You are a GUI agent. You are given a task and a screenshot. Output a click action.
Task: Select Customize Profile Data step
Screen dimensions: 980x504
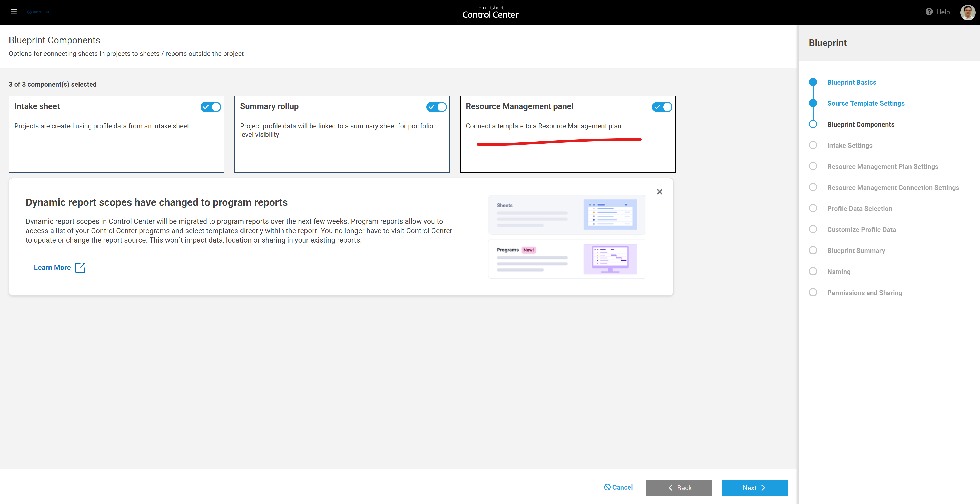click(861, 229)
